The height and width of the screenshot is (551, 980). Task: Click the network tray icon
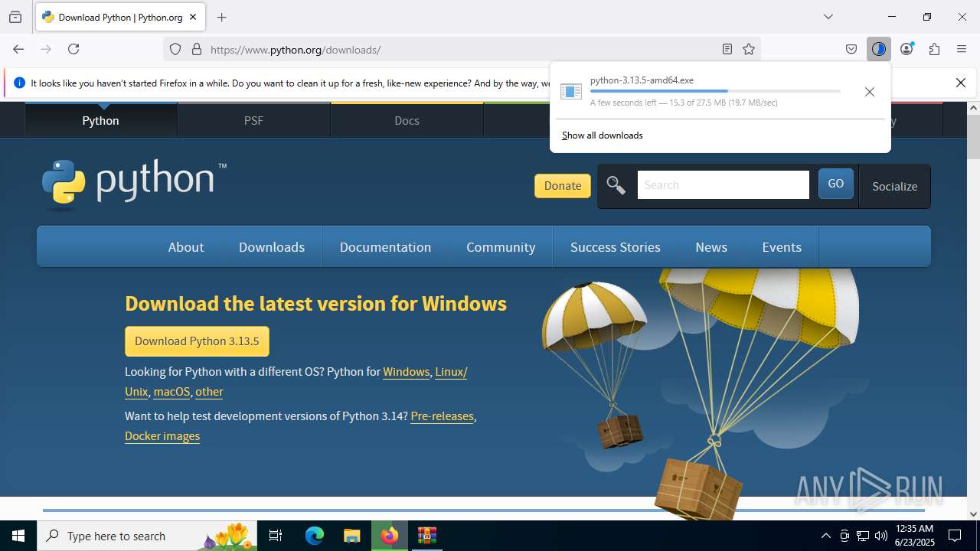863,536
